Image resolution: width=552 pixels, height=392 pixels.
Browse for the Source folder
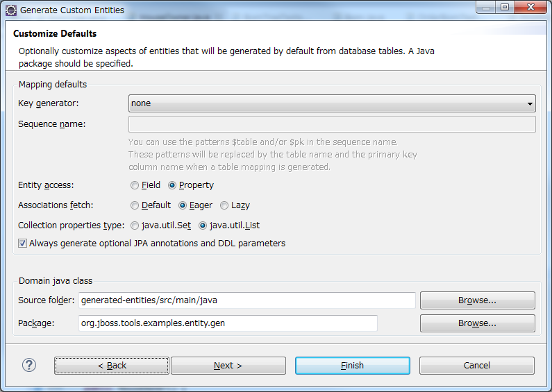click(x=477, y=300)
